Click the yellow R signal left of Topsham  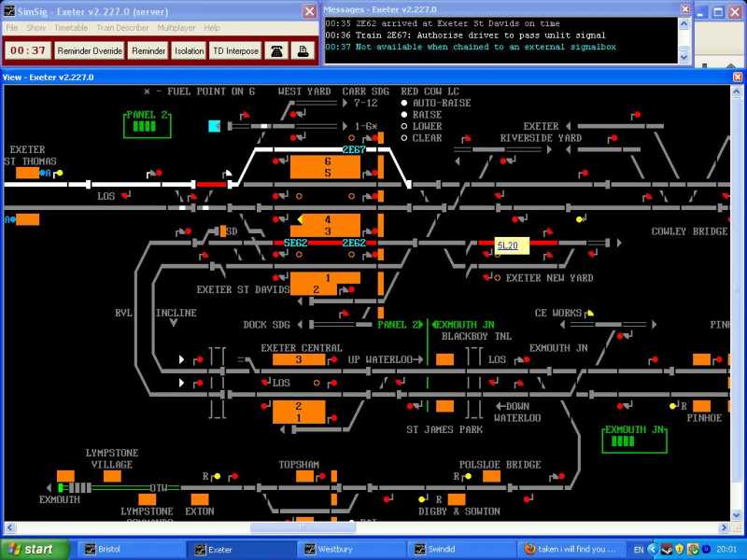pyautogui.click(x=218, y=476)
